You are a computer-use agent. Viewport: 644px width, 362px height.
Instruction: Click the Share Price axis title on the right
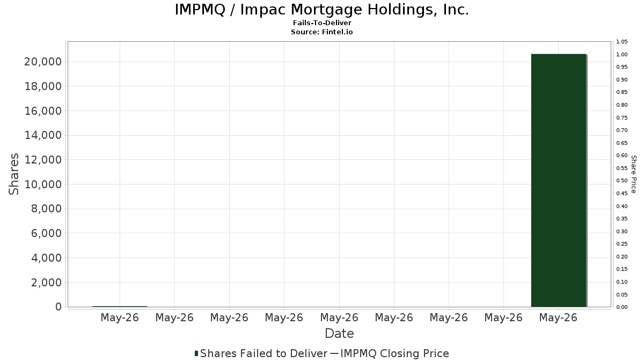point(634,174)
